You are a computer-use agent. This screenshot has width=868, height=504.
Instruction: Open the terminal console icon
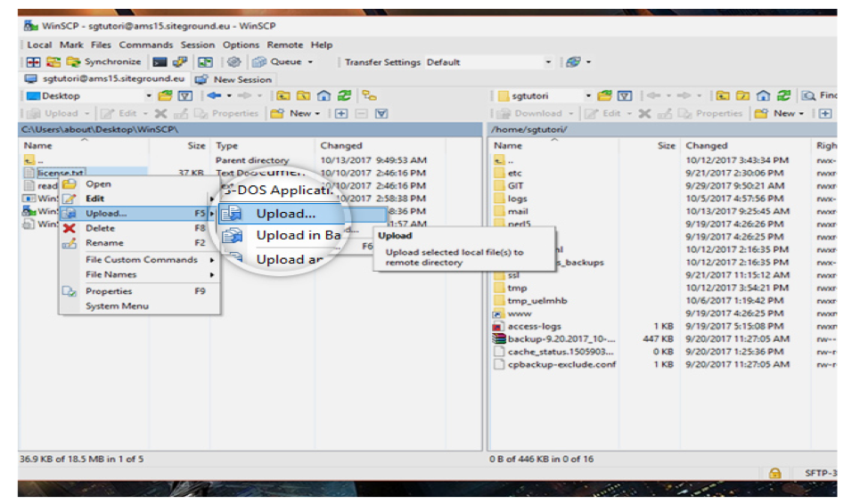pyautogui.click(x=160, y=62)
